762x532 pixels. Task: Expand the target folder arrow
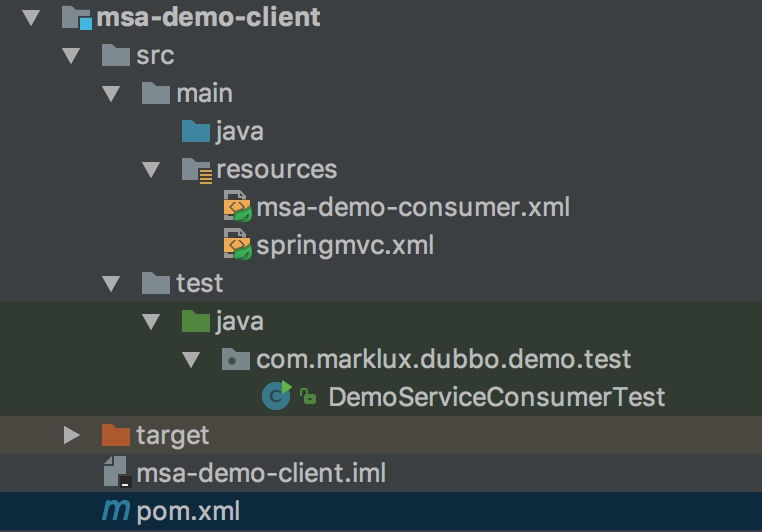(x=70, y=435)
